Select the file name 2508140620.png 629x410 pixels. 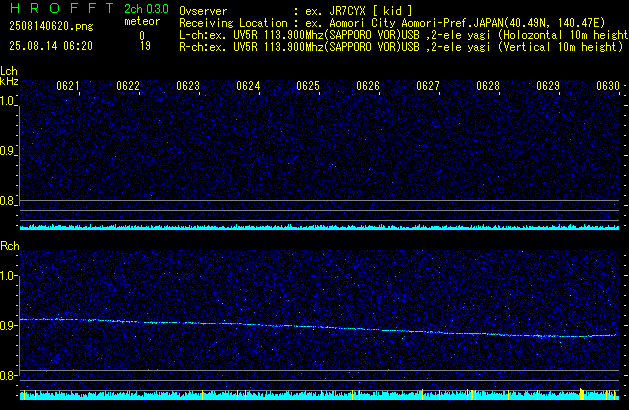point(51,26)
